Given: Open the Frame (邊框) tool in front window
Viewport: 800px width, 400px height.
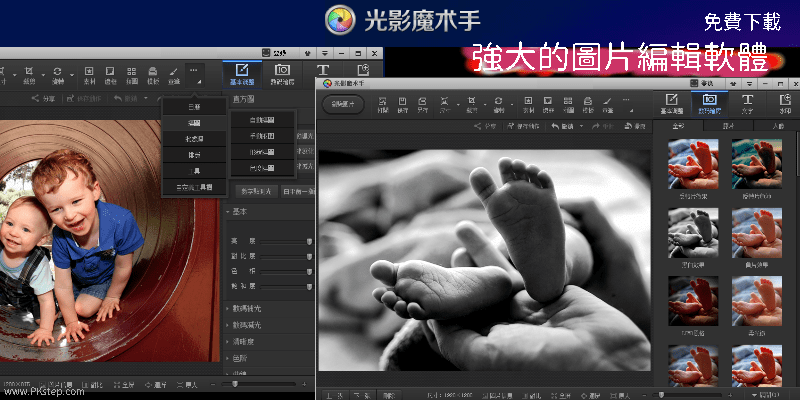Looking at the screenshot, I should (548, 104).
